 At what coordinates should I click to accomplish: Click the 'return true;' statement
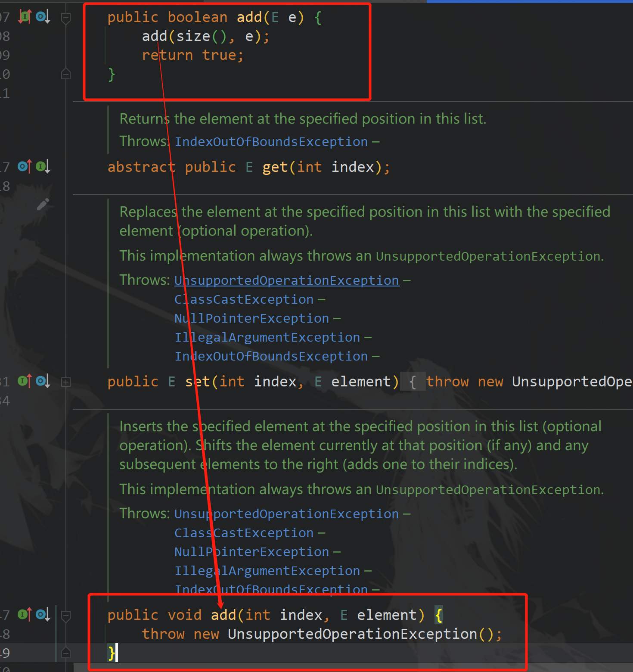point(193,55)
